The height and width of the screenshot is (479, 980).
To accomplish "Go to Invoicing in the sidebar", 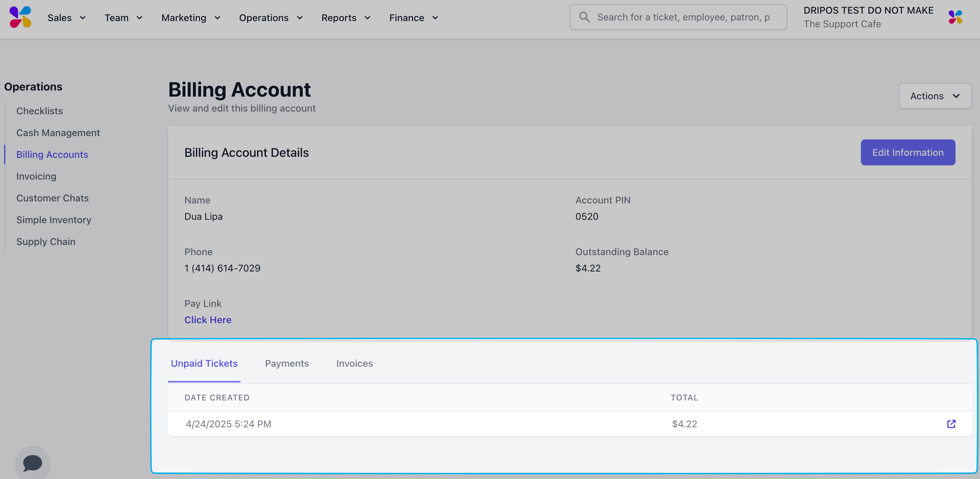I will [36, 176].
